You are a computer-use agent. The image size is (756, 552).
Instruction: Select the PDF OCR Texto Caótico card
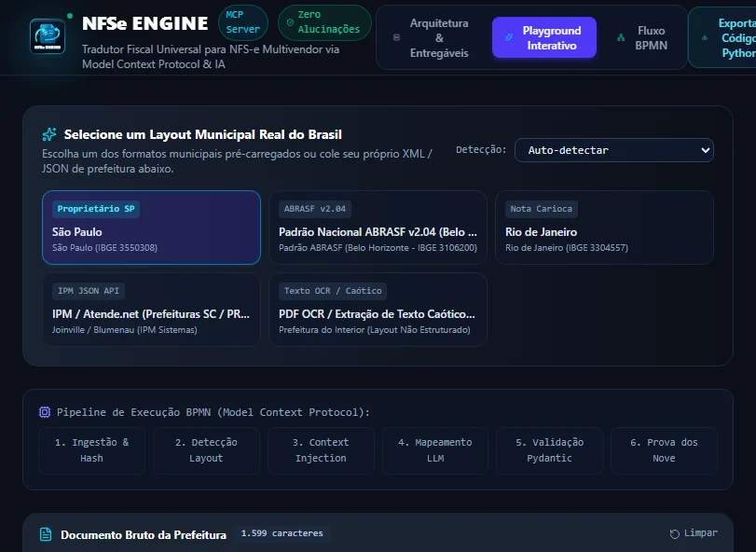coord(378,310)
